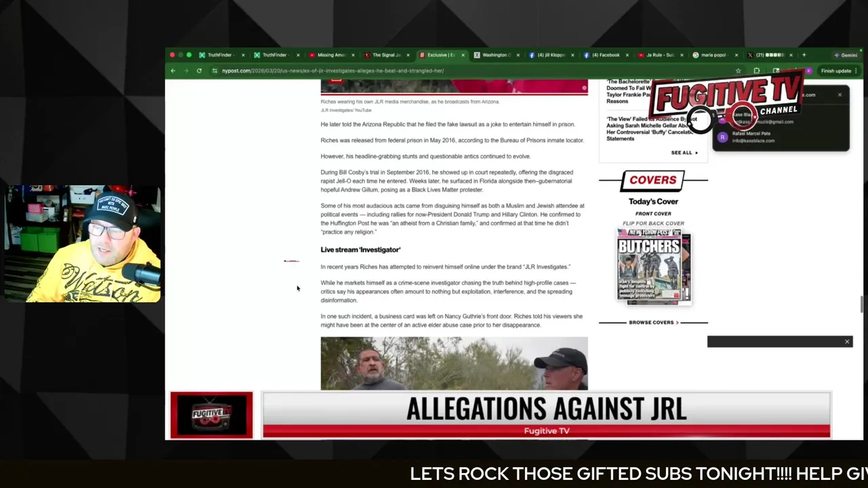
Task: Open the Chrome profile avatar
Action: [x=808, y=70]
